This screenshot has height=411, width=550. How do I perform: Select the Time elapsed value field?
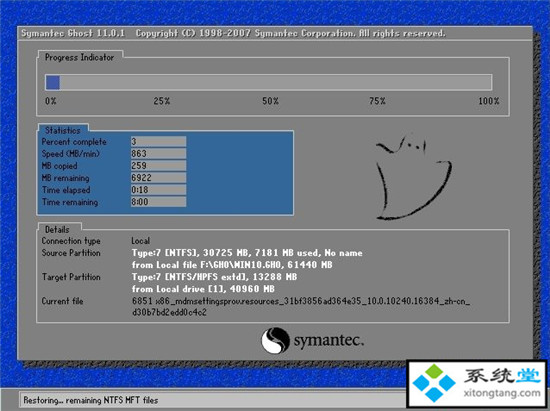158,190
